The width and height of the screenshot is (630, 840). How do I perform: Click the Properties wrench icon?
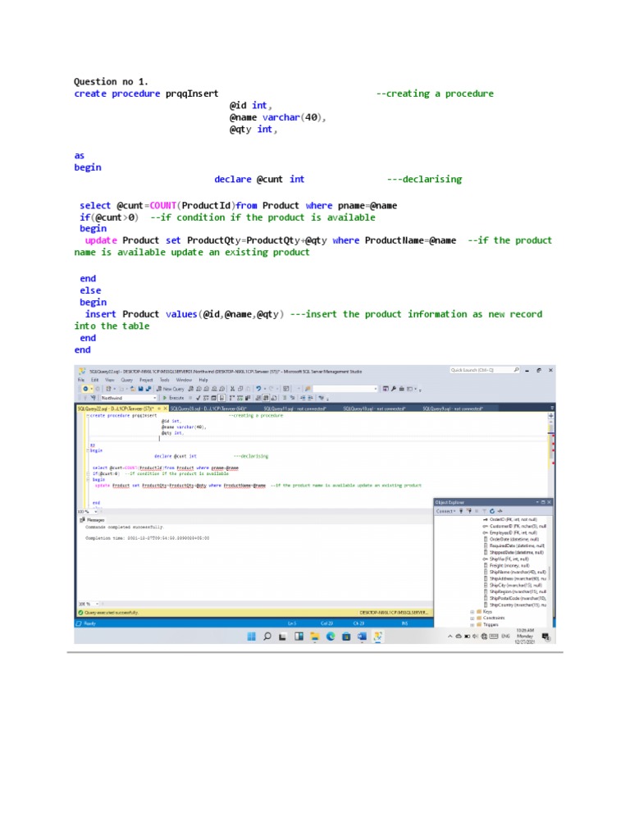[394, 389]
